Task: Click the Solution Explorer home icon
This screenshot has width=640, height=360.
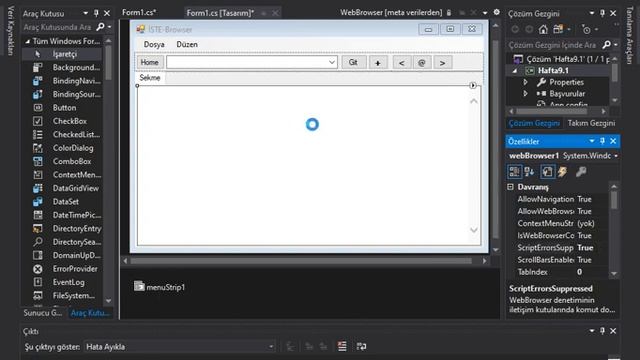Action: pyautogui.click(x=543, y=29)
